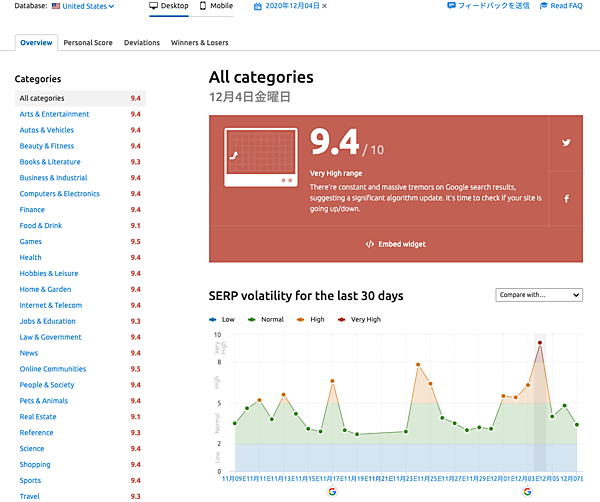
Task: Click the highest peak point on chart
Action: (x=540, y=343)
